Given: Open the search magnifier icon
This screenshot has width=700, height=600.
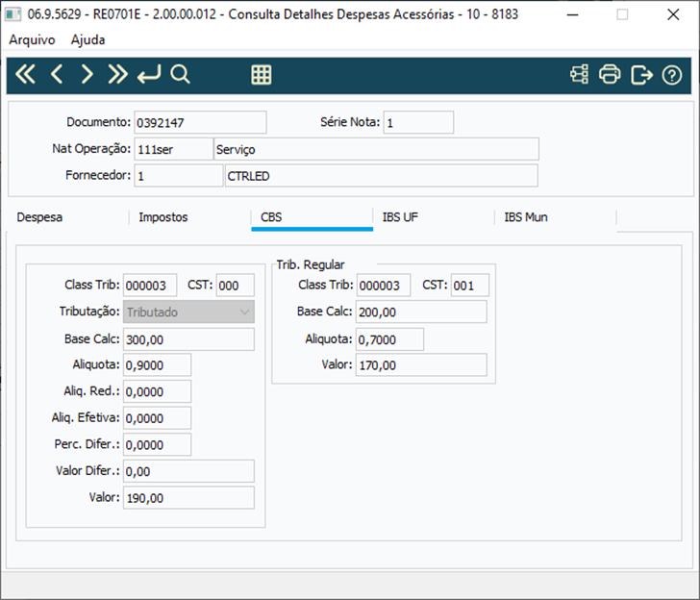Looking at the screenshot, I should point(180,74).
